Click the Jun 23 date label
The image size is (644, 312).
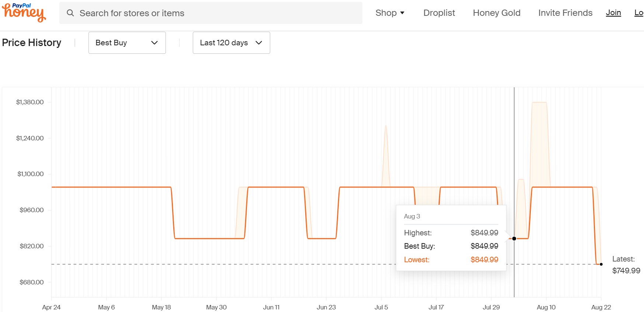326,307
